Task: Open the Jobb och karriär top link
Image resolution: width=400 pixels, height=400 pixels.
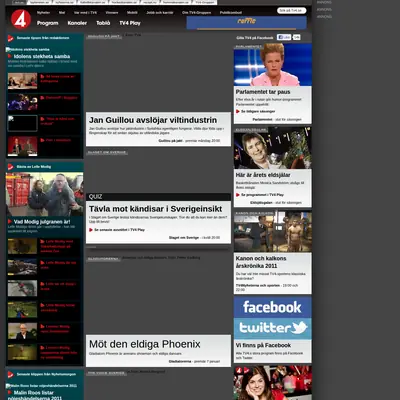Action: (x=160, y=13)
